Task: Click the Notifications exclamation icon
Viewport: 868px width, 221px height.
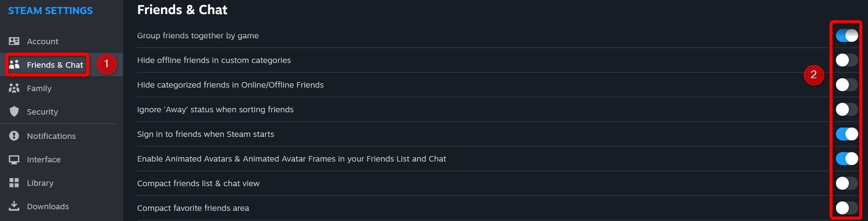Action: [x=14, y=136]
